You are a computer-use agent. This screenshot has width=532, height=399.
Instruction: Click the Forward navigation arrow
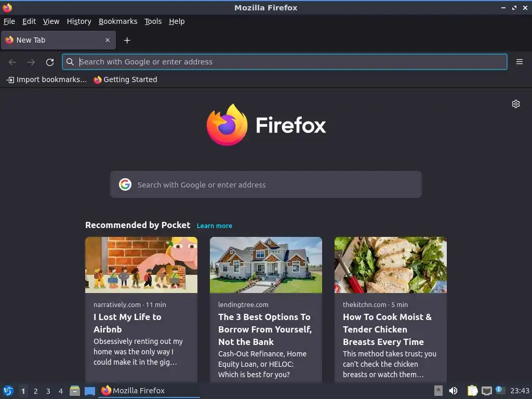tap(31, 62)
